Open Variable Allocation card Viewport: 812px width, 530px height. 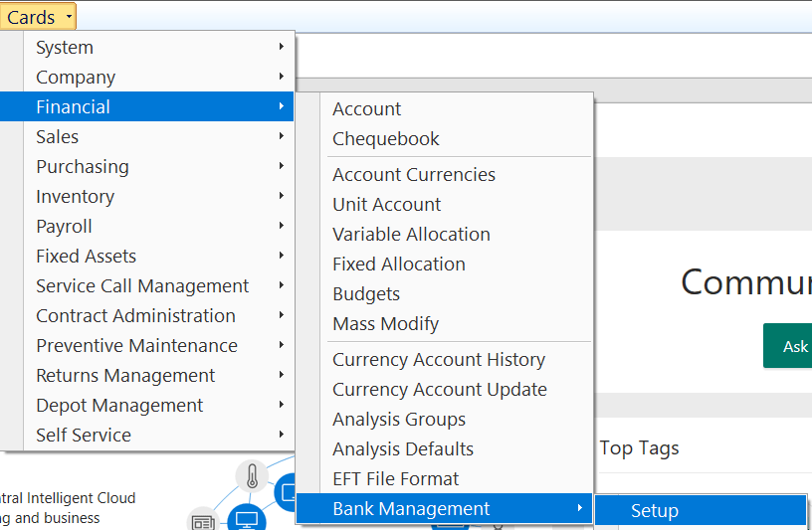(411, 235)
